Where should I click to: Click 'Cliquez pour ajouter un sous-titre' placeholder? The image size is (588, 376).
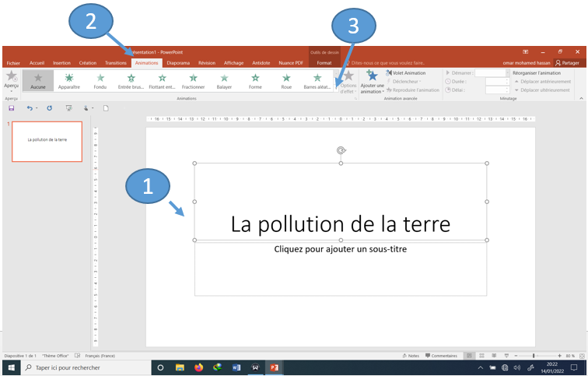coord(340,249)
